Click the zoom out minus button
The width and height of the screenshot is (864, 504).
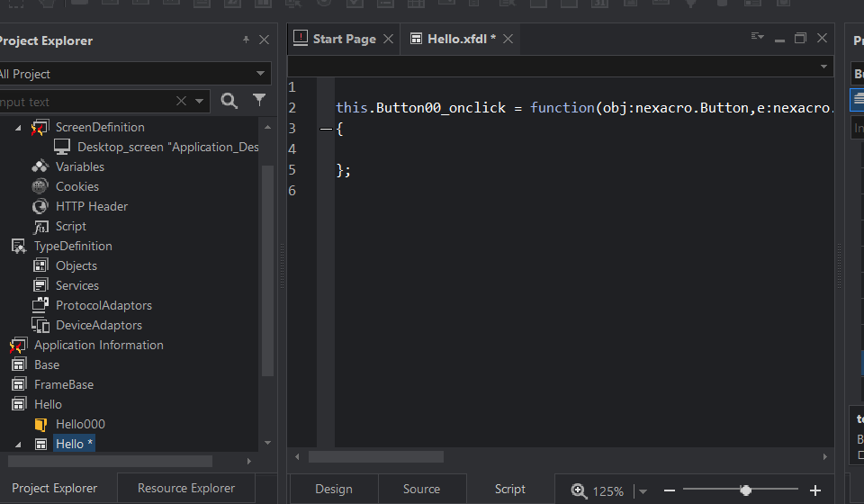click(670, 490)
